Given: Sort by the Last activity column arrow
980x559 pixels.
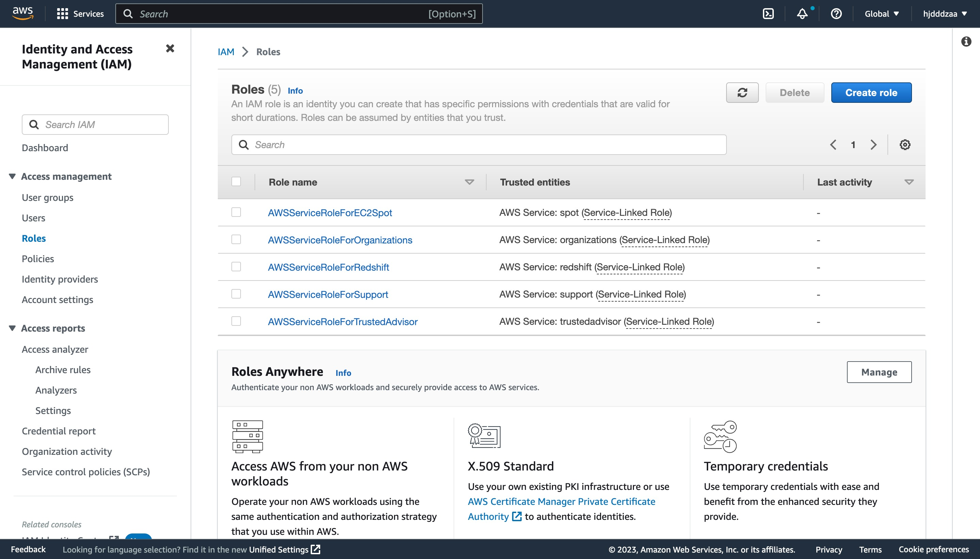Looking at the screenshot, I should (x=909, y=182).
